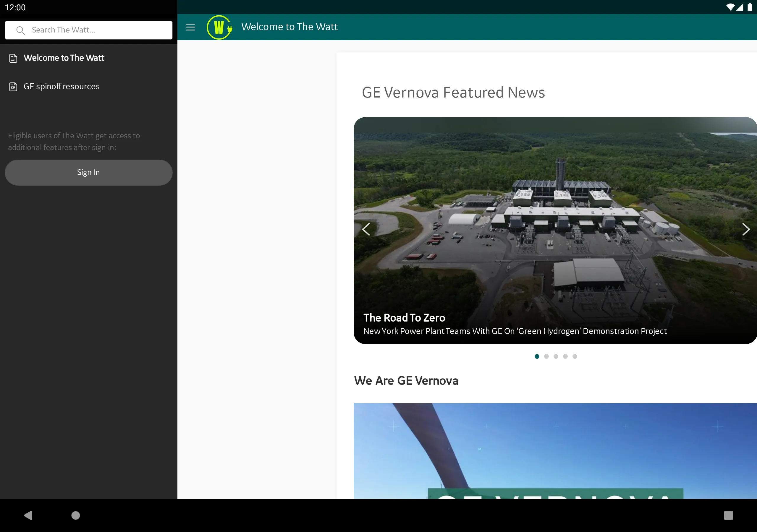Advance to next featured news slide
This screenshot has height=532, width=757.
[745, 229]
